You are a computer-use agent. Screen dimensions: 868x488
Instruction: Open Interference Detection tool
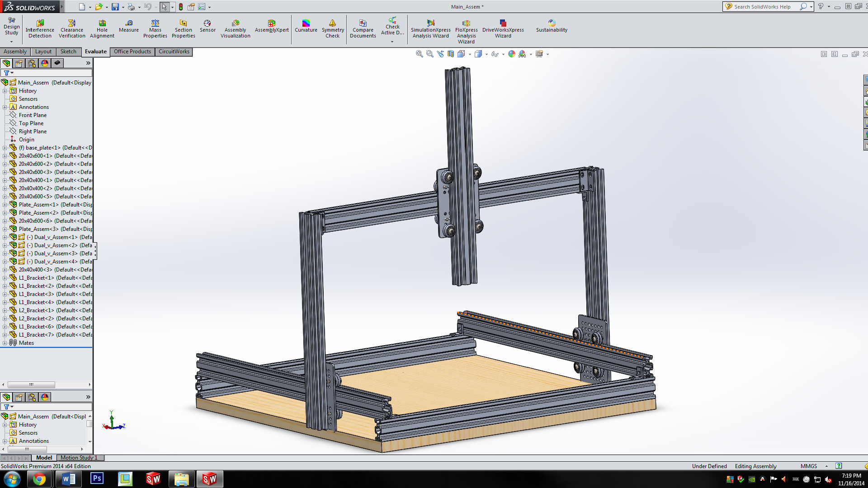pos(40,29)
